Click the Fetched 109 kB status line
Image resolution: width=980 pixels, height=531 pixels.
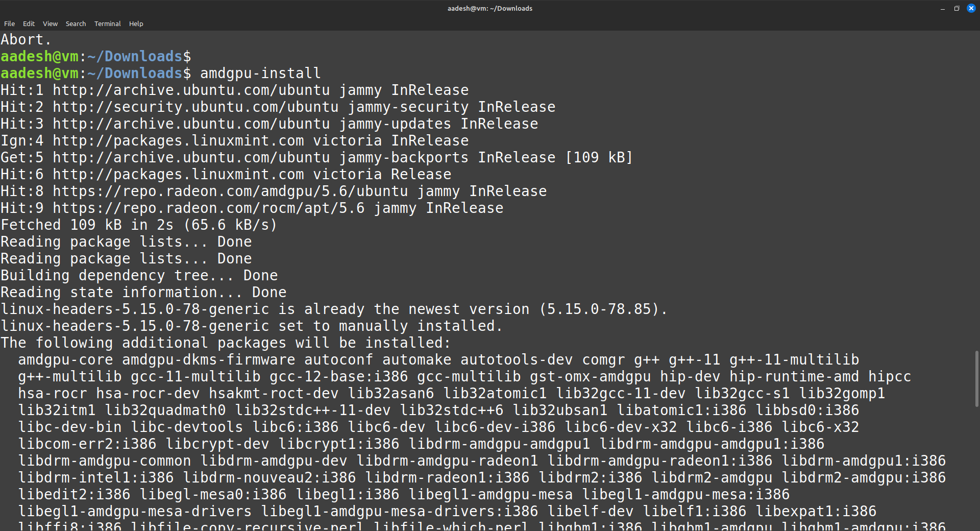tap(138, 225)
